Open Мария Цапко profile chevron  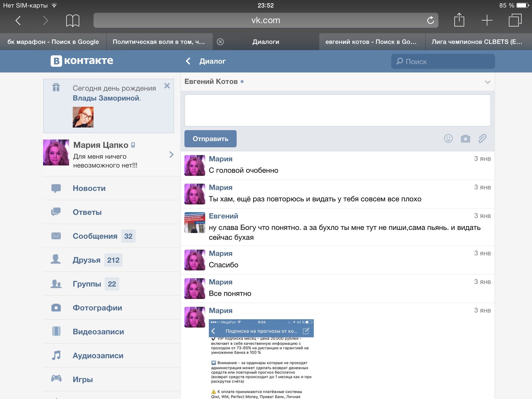[x=171, y=155]
